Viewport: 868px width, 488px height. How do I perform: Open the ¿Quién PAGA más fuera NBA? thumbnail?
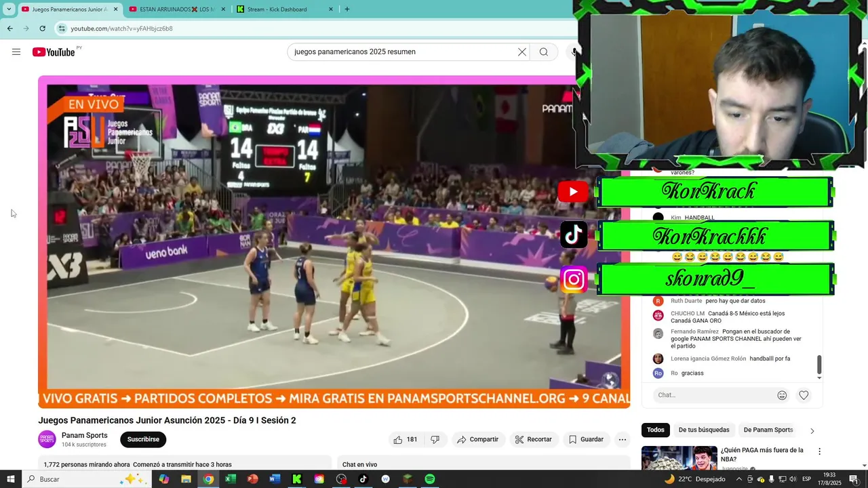679,458
